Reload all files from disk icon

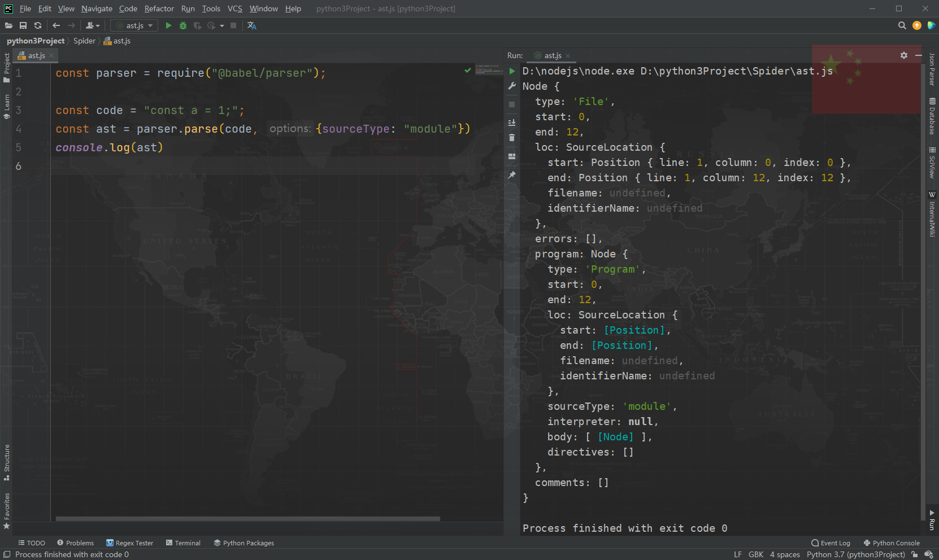pyautogui.click(x=38, y=25)
